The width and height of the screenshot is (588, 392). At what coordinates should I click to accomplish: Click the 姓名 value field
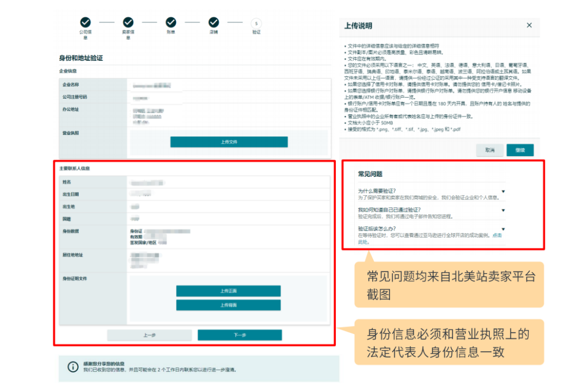click(228, 182)
